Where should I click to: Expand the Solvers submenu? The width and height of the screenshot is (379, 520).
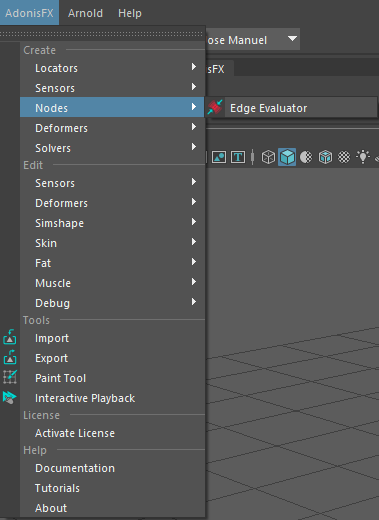point(112,148)
